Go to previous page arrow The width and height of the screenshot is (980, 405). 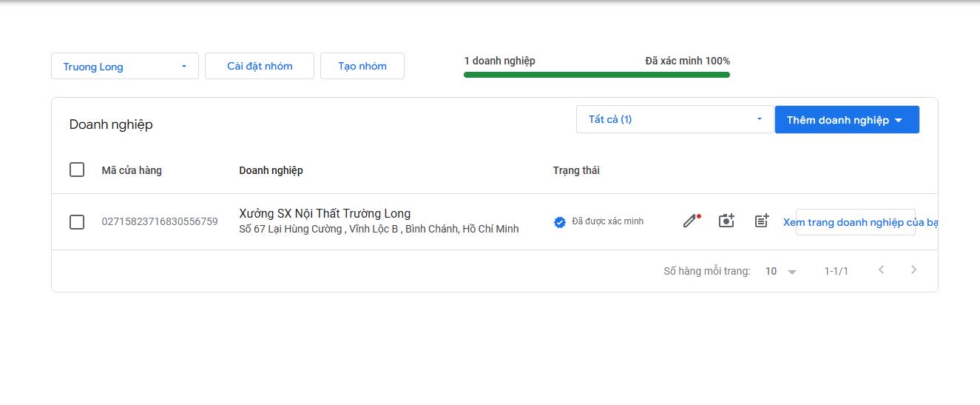[881, 270]
